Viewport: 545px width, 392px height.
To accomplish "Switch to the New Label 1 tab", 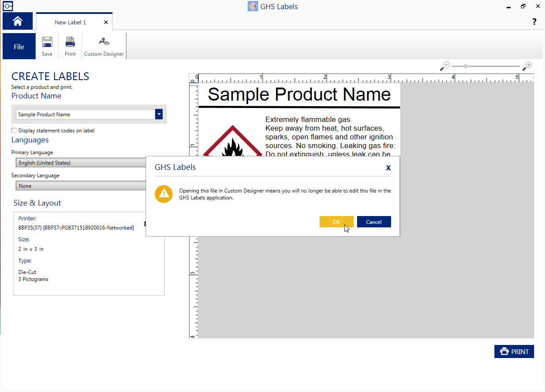I will coord(70,22).
